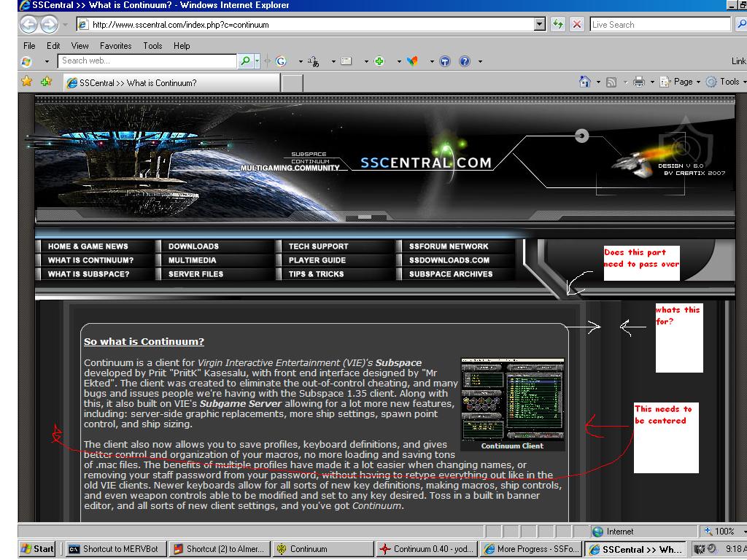Go back using the Back arrow button
This screenshot has height=560, width=747.
(28, 24)
